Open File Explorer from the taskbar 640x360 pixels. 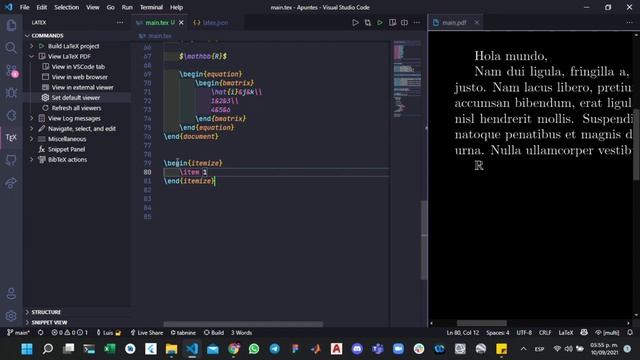pos(171,349)
